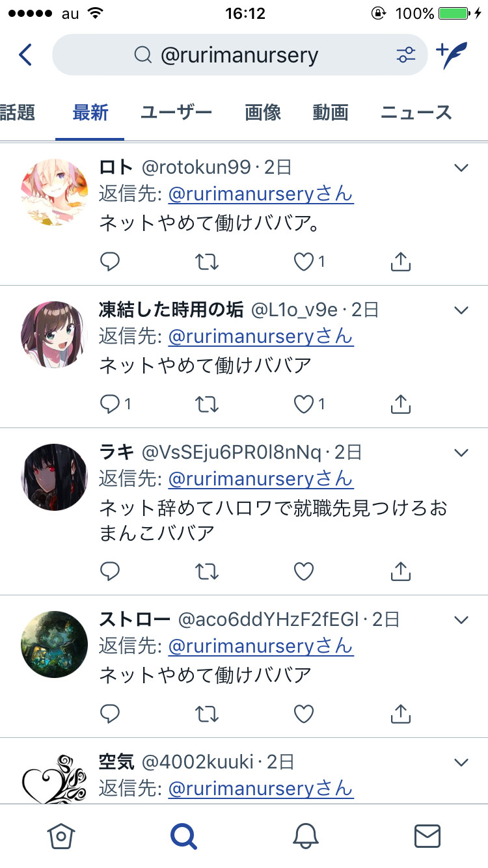
Task: Go back using the left arrow
Action: (25, 55)
